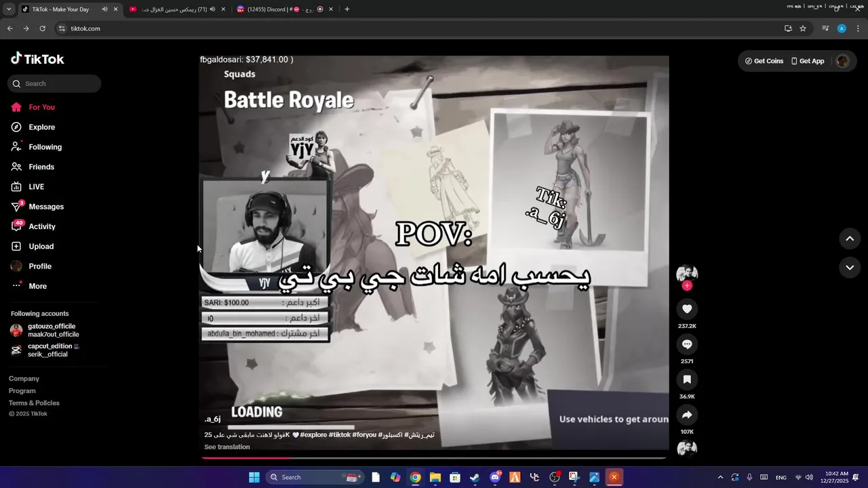Bookmark this page with star icon
Image resolution: width=868 pixels, height=488 pixels.
[803, 28]
